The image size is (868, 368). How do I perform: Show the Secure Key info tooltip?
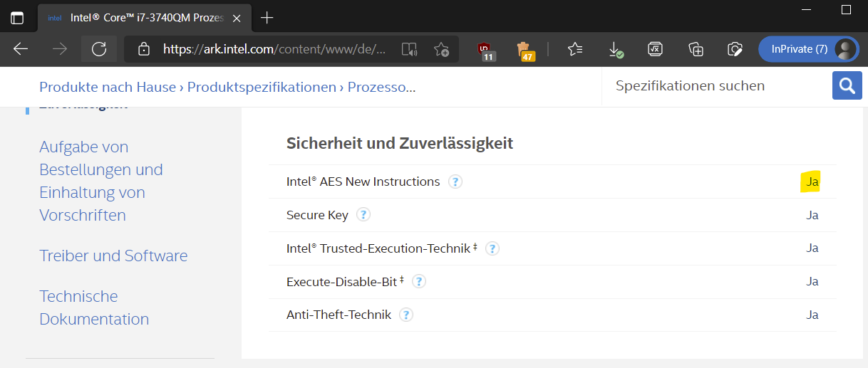click(363, 214)
